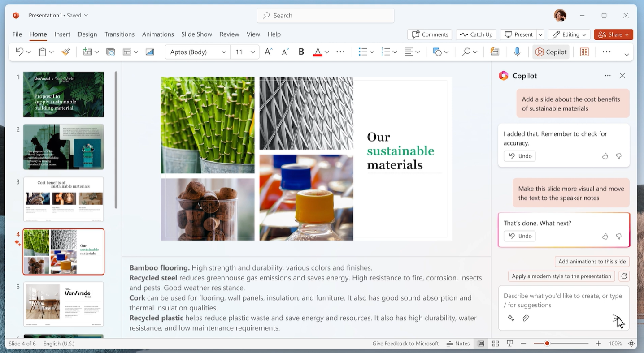Screen dimensions: 644x353
Task: Click the Catch Up button
Action: [x=476, y=34]
